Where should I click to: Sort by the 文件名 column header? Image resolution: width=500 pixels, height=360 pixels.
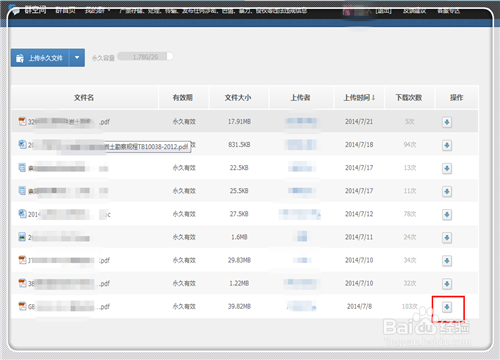84,98
